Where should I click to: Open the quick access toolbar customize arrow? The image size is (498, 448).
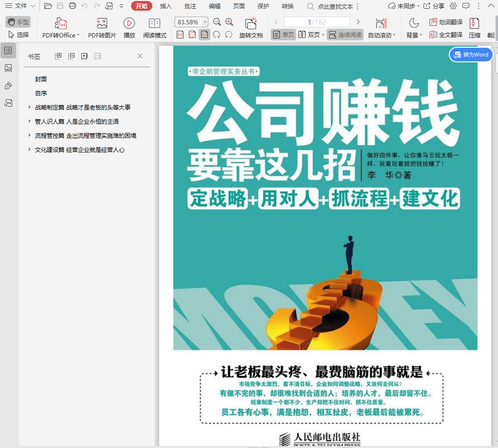pos(121,6)
